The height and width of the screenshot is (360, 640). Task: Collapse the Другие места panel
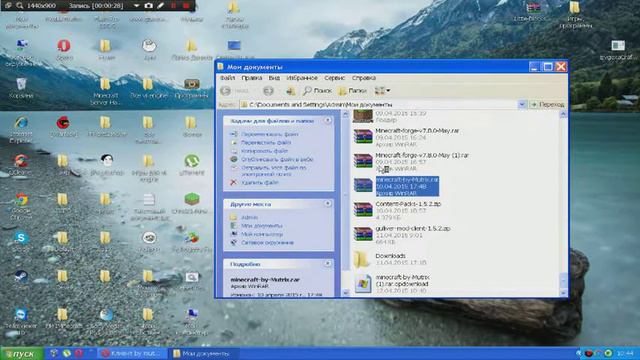pyautogui.click(x=328, y=203)
